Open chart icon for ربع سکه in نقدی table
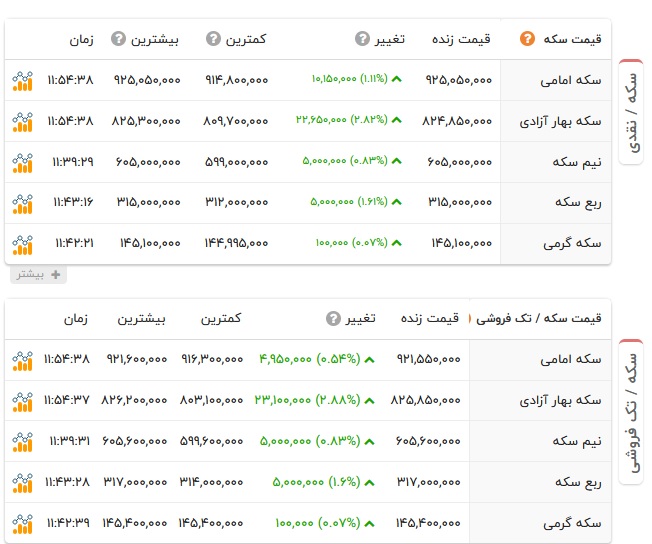 [22, 204]
